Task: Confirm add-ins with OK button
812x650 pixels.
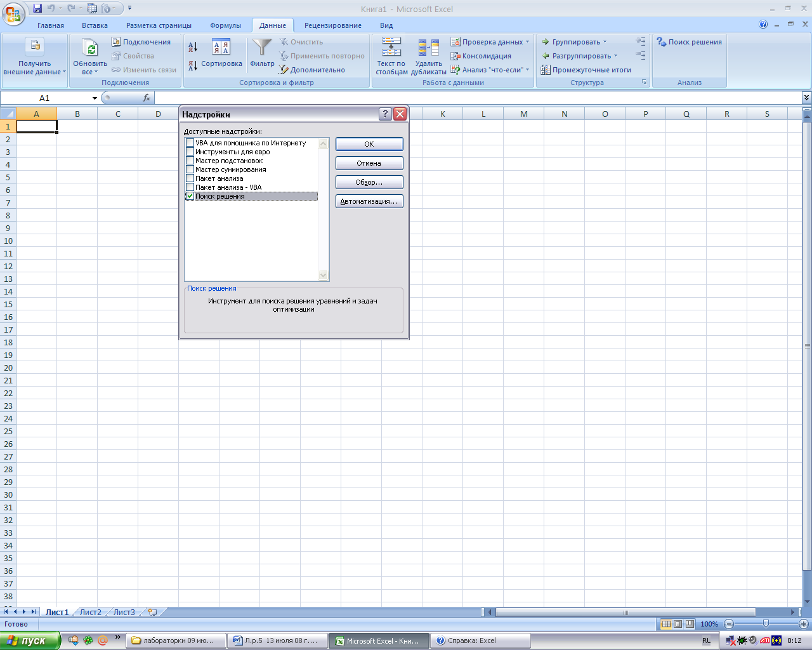Action: pyautogui.click(x=369, y=144)
